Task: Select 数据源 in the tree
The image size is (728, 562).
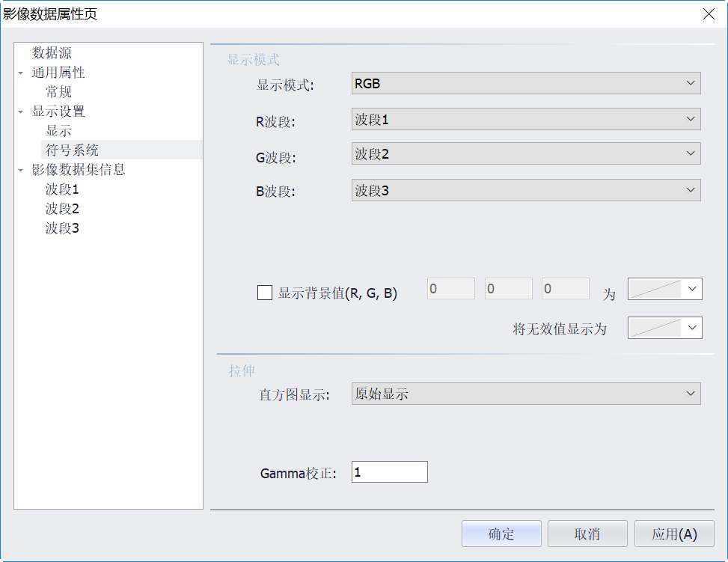Action: coord(52,53)
